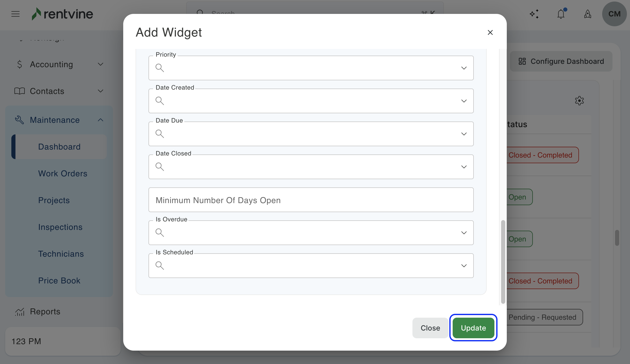Click the CM user avatar

click(614, 14)
